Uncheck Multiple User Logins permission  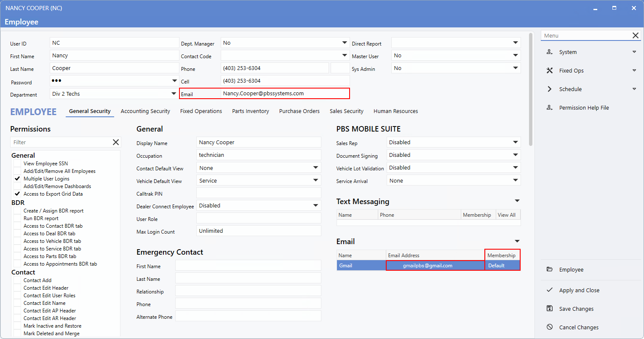17,179
